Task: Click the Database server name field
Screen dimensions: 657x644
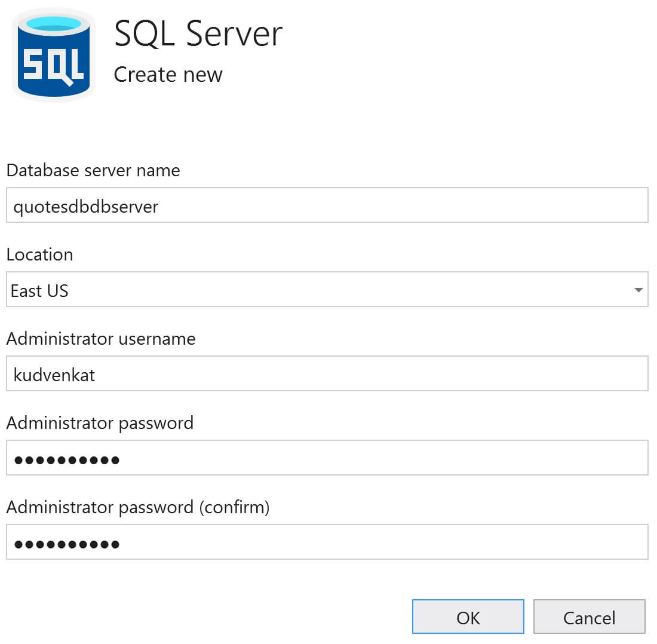Action: point(327,205)
